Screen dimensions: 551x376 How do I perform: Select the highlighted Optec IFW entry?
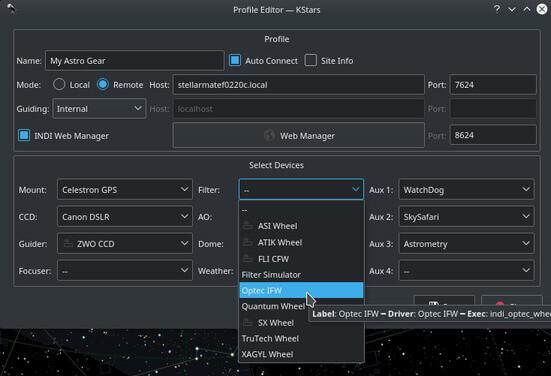301,291
